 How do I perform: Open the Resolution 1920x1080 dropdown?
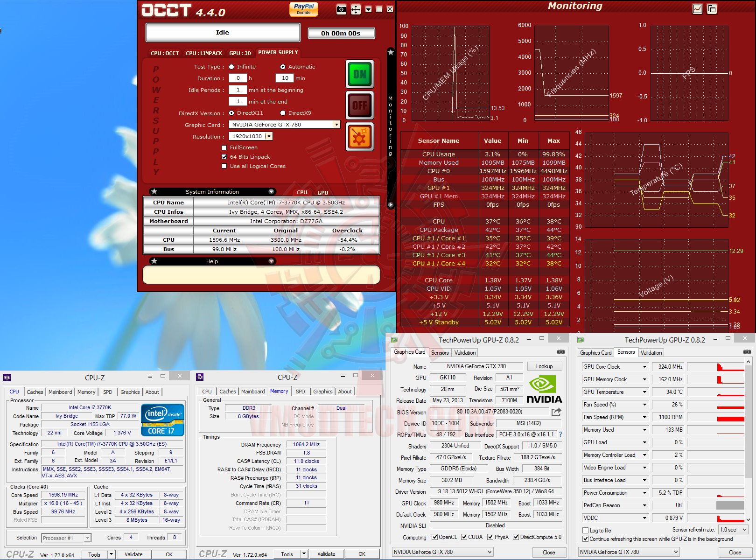pyautogui.click(x=269, y=136)
